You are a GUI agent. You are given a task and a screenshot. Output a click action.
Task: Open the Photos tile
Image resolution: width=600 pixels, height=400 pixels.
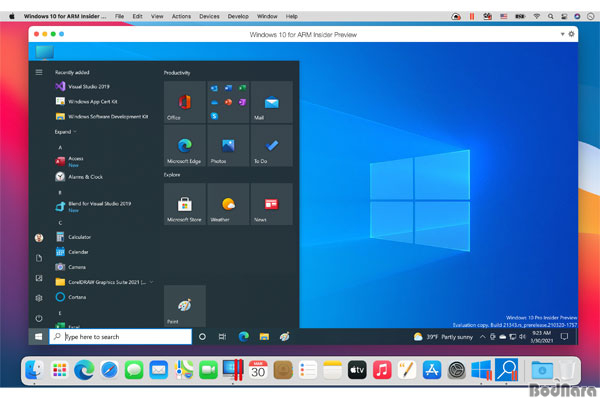228,145
